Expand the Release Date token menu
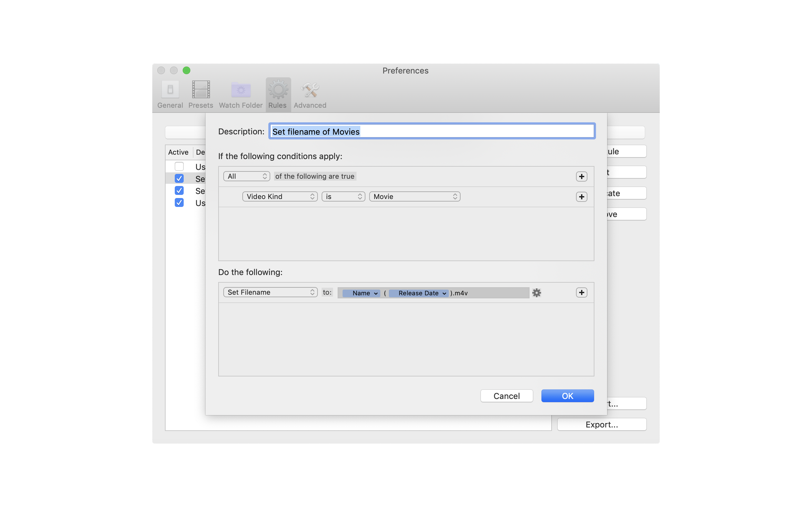 [x=444, y=293]
